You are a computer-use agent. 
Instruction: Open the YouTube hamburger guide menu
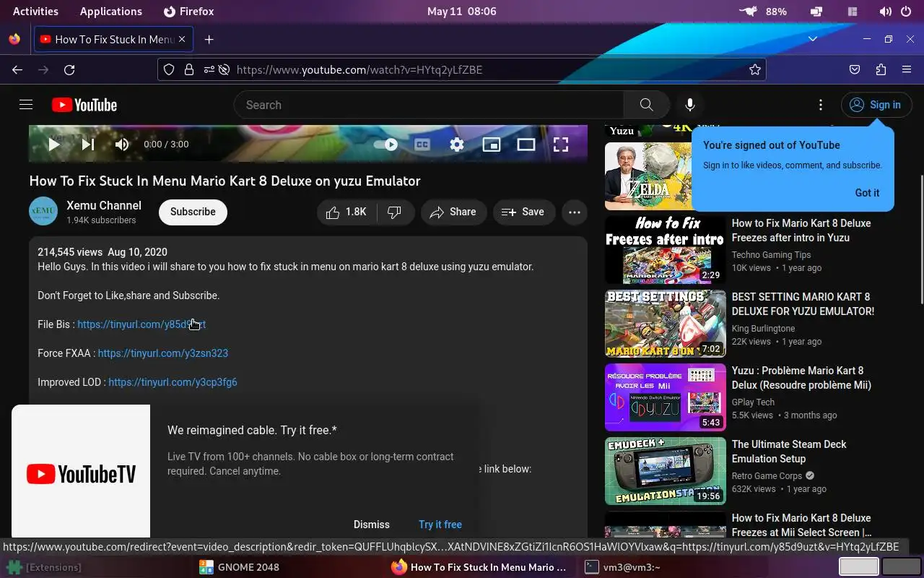[x=26, y=105]
